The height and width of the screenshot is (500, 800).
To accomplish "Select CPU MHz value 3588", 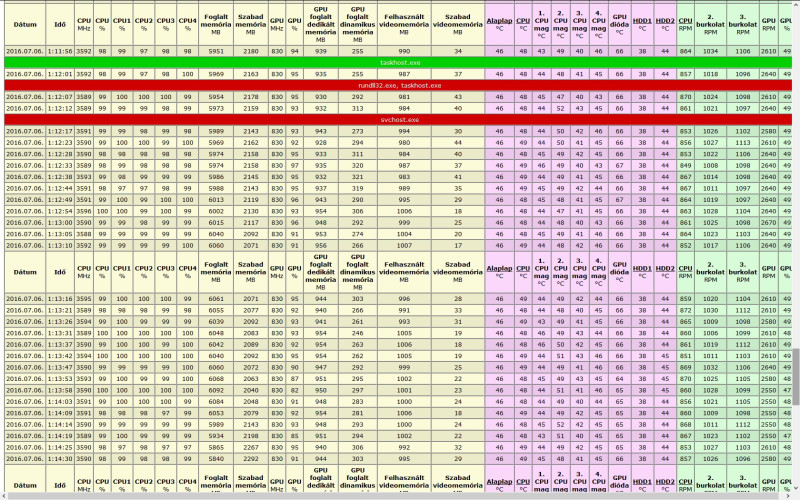I will pyautogui.click(x=84, y=234).
